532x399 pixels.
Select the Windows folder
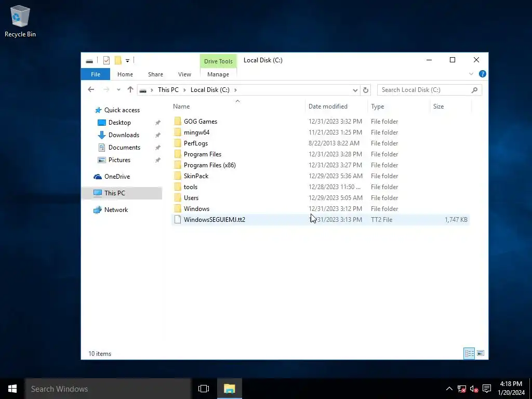(196, 208)
